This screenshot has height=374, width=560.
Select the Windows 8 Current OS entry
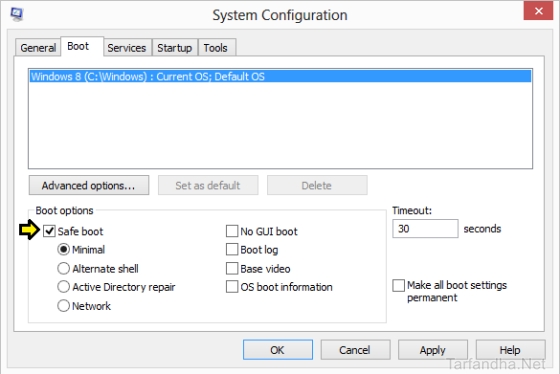(280, 76)
